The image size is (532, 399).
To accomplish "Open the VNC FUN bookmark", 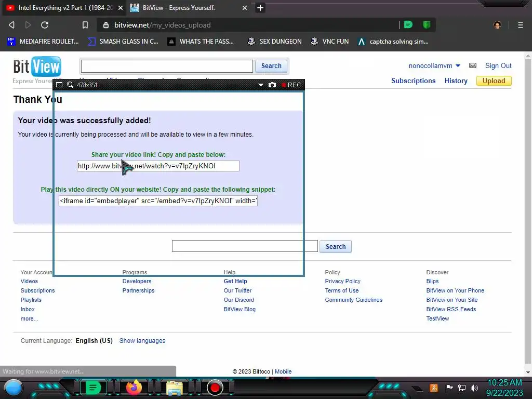I will pos(330,42).
